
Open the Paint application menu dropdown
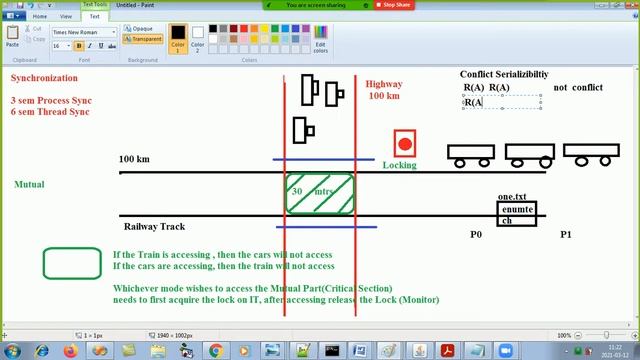(14, 16)
